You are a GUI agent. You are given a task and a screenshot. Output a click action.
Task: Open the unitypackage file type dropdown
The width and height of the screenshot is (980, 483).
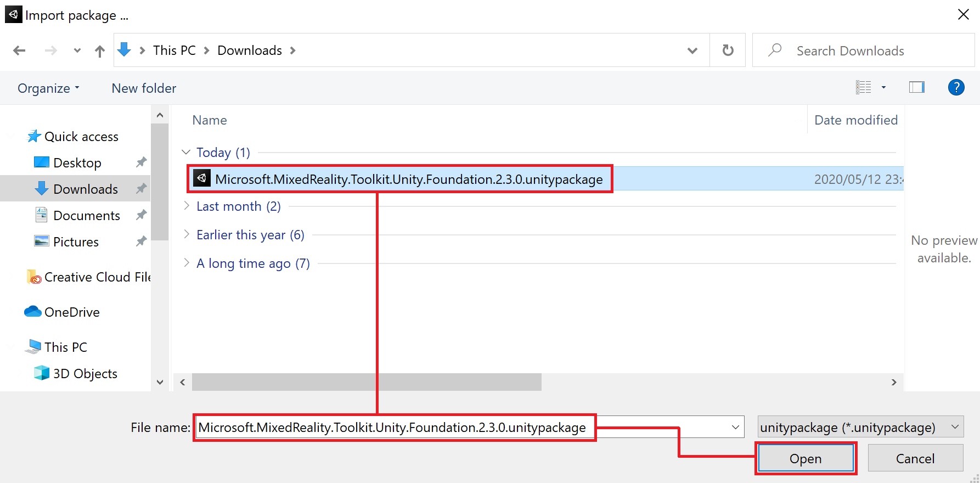click(860, 427)
